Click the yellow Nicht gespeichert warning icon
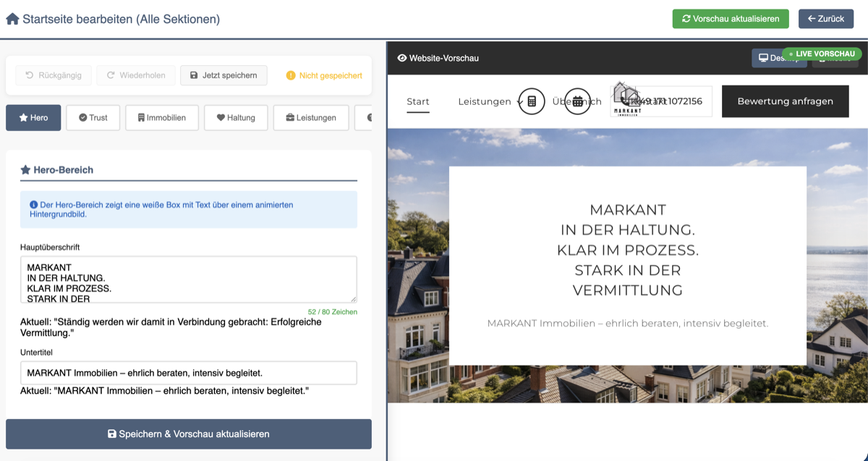Viewport: 868px width, 461px height. pos(291,75)
